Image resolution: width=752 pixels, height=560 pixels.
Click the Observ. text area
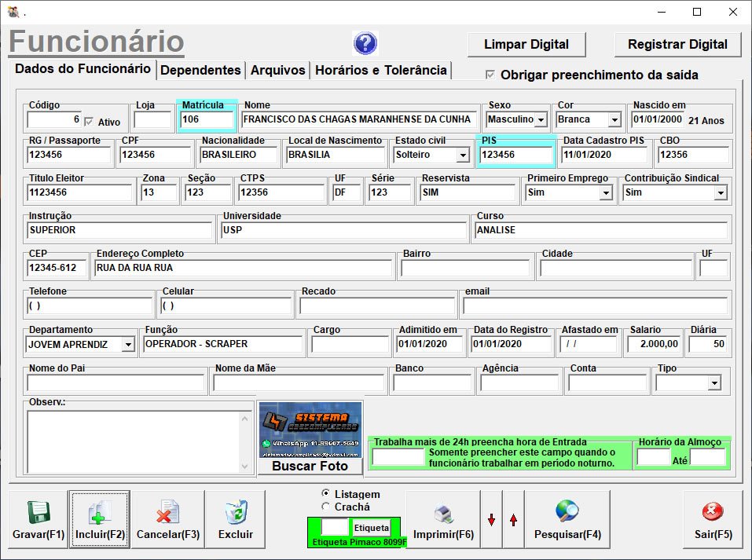pyautogui.click(x=134, y=442)
